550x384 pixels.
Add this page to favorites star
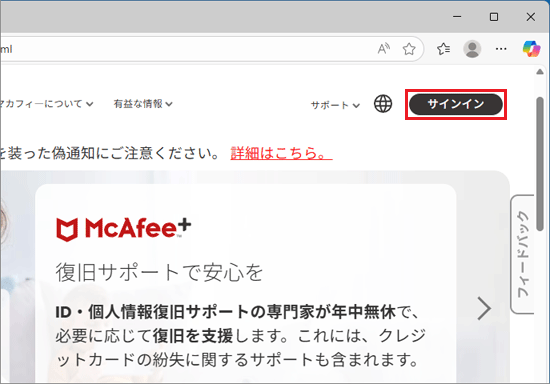pos(409,49)
